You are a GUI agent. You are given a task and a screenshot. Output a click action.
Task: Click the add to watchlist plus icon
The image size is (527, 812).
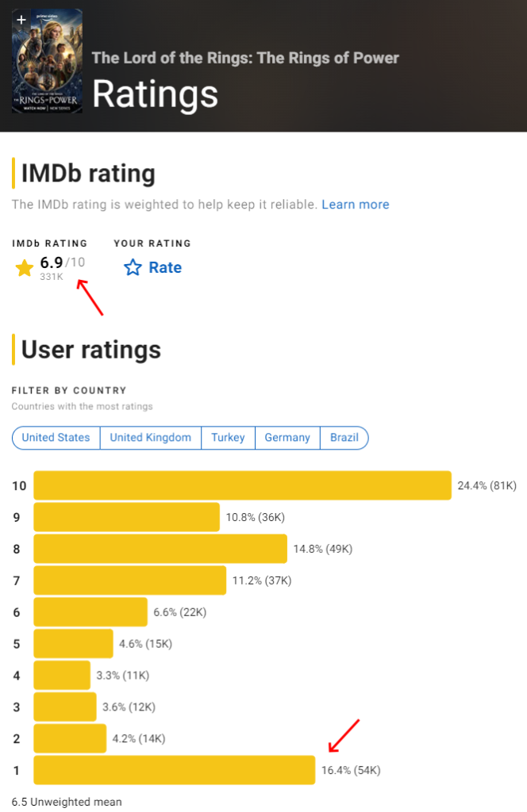pyautogui.click(x=21, y=19)
